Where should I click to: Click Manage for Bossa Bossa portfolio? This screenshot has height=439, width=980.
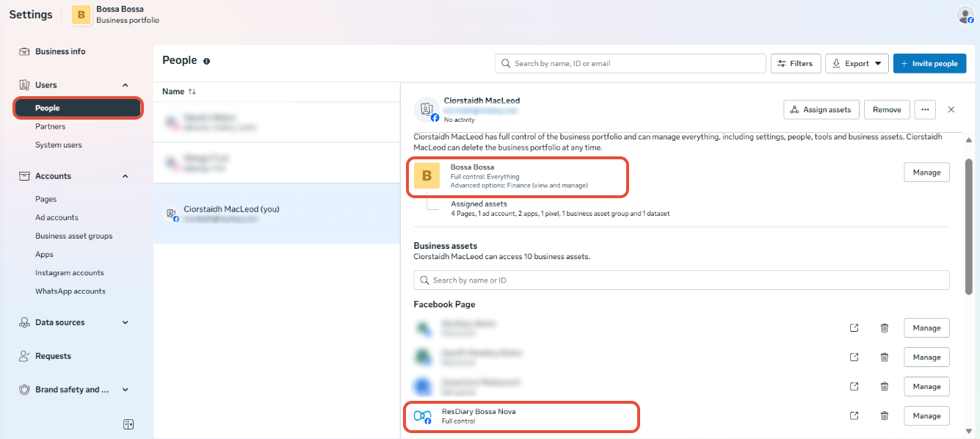pos(926,173)
